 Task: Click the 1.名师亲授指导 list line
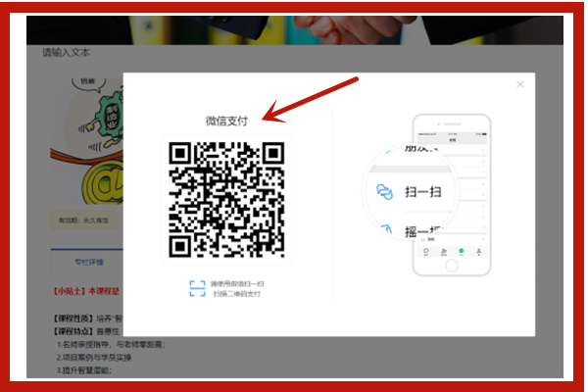click(x=111, y=344)
